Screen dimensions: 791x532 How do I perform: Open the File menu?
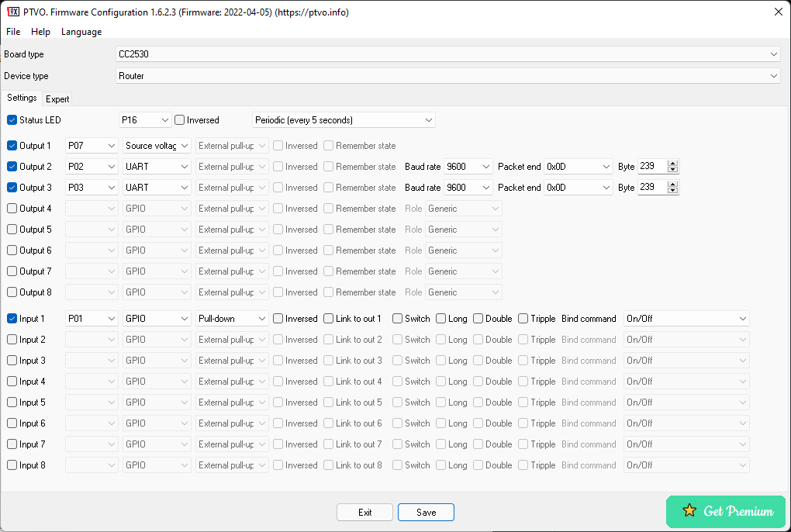(x=12, y=32)
